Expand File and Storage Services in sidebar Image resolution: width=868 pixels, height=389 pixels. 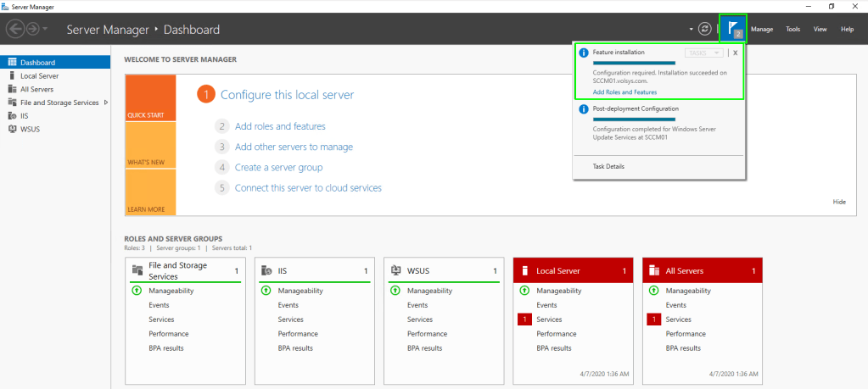(x=106, y=103)
